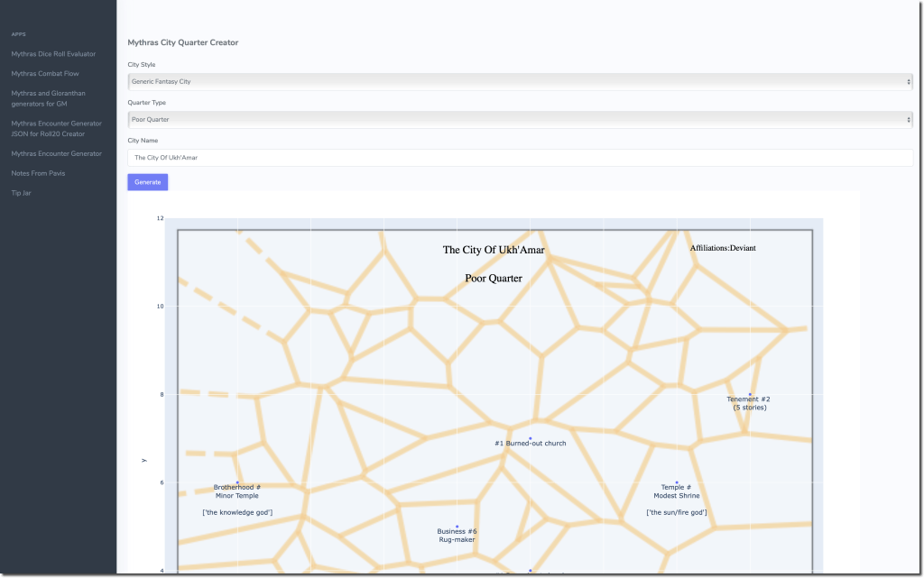Click the Tenement #2 map marker
Viewport: 924px width, 578px height.
(750, 394)
